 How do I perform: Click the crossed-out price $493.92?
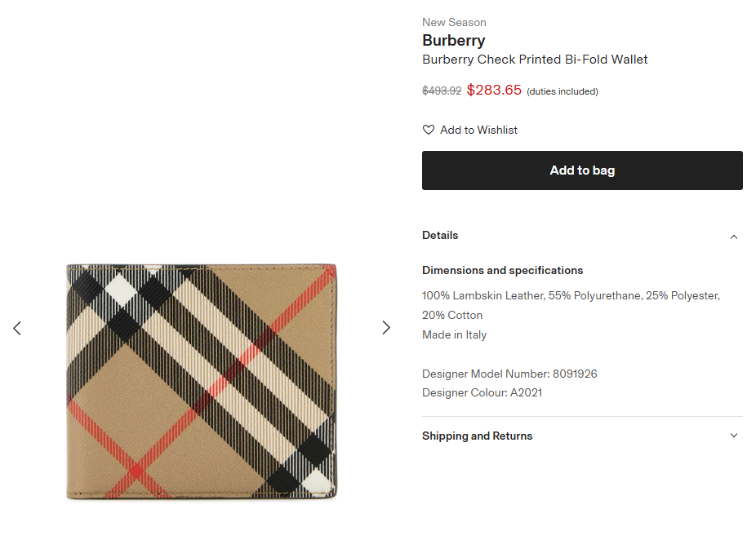pyautogui.click(x=442, y=91)
